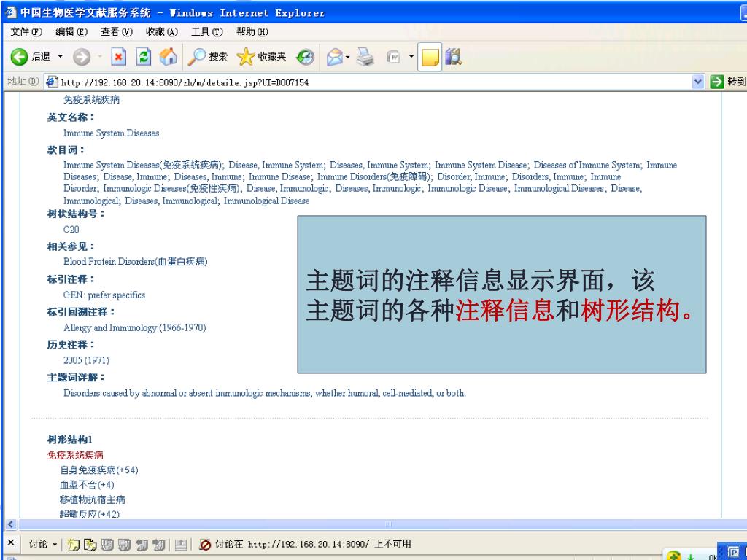Open the 帮助(H) menu
Viewport: 747px width, 560px height.
click(252, 32)
